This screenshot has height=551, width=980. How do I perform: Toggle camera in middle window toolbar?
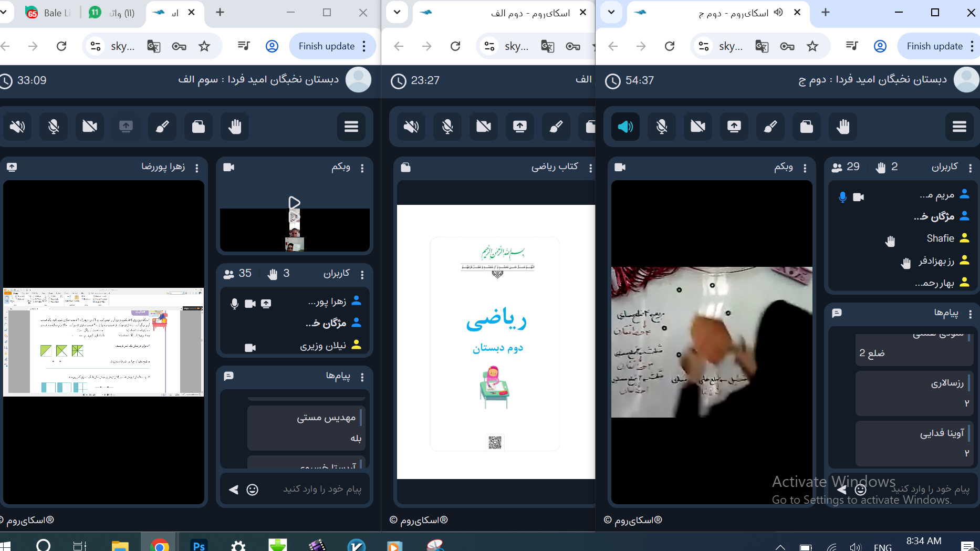[483, 127]
